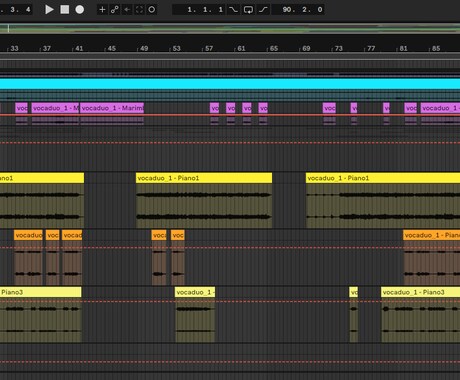Select the long cyan clip
Screen dimensions: 460x380
click(230, 84)
